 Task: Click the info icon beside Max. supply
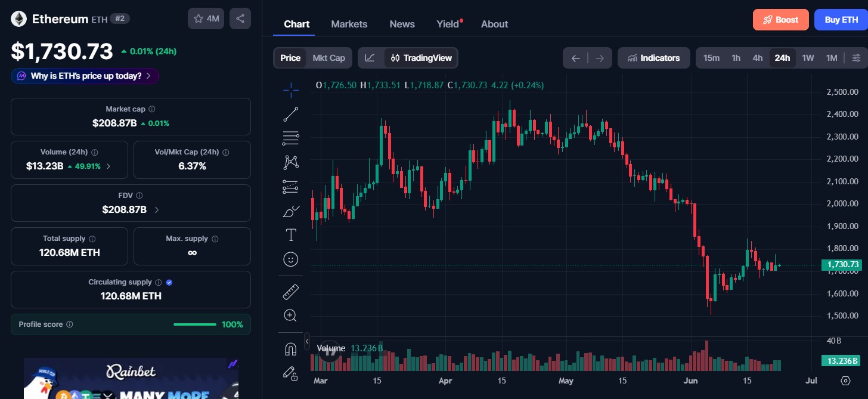pos(215,239)
